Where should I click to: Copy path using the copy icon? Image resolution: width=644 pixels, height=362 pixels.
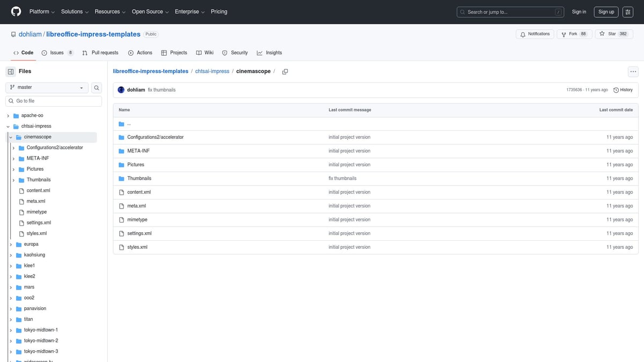tap(285, 71)
